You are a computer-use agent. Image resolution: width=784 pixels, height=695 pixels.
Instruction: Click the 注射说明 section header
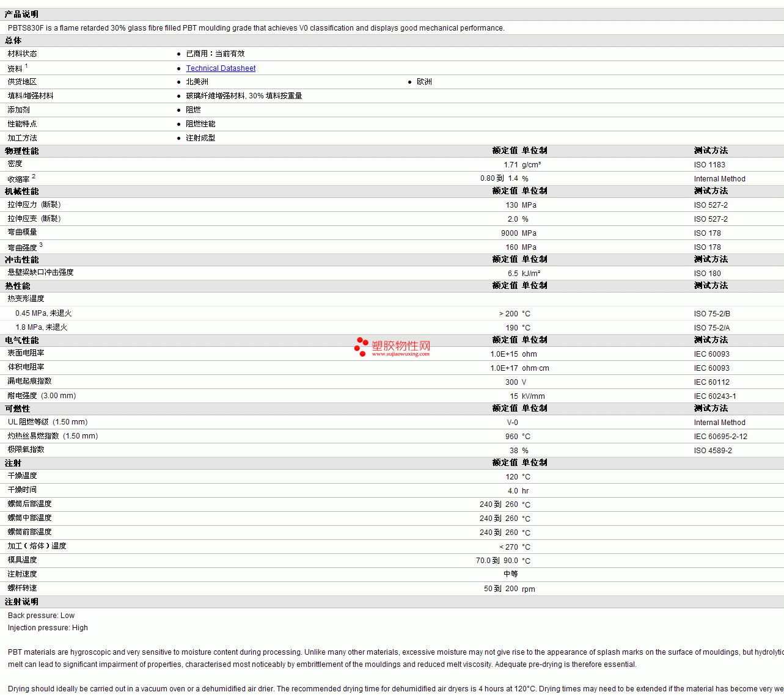click(x=21, y=602)
